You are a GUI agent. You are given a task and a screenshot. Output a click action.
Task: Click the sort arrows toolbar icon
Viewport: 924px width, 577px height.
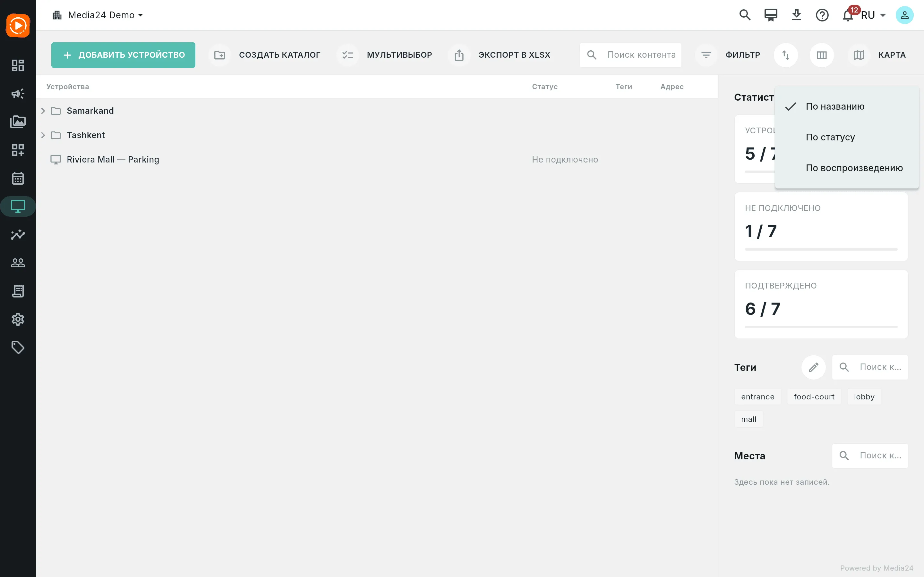point(786,55)
